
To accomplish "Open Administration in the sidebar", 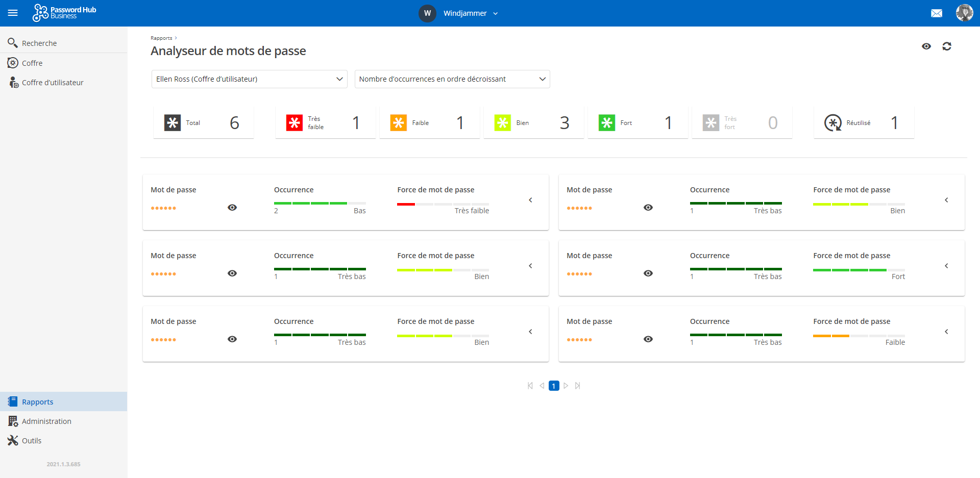I will coord(46,421).
